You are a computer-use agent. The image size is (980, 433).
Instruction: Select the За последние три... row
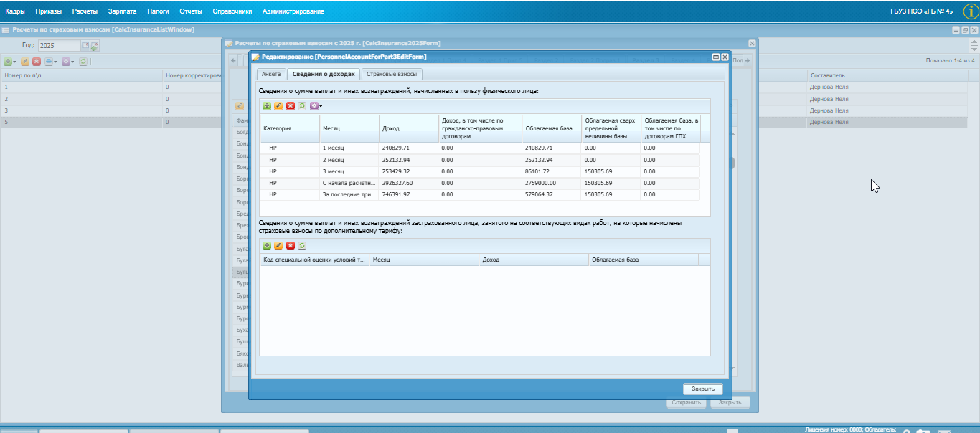click(x=479, y=194)
